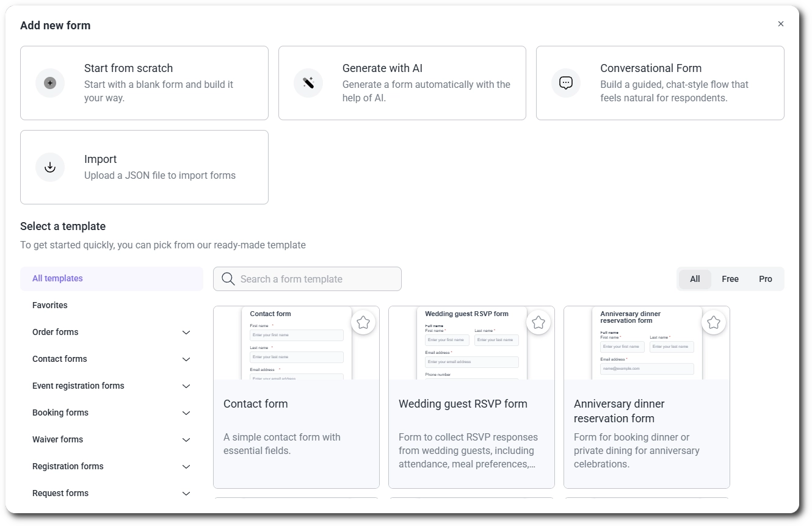Click the Contact forms label in sidebar

60,359
